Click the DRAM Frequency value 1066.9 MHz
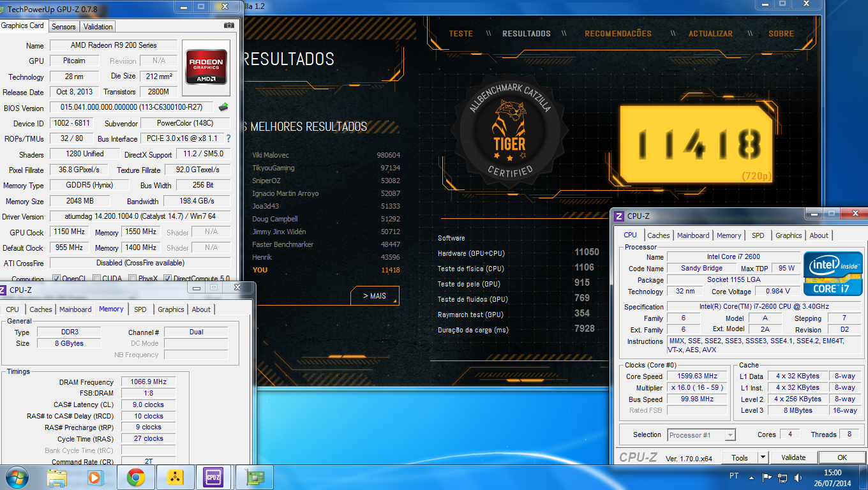868x490 pixels. click(x=148, y=382)
